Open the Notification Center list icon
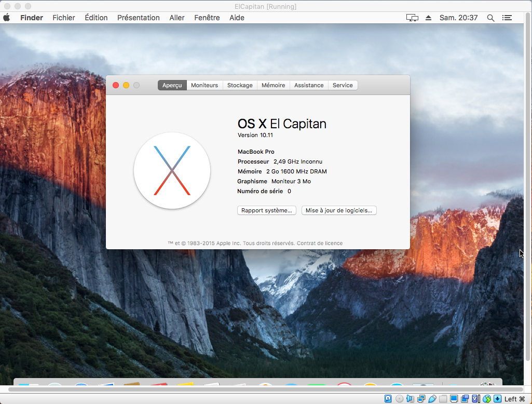 coord(507,18)
